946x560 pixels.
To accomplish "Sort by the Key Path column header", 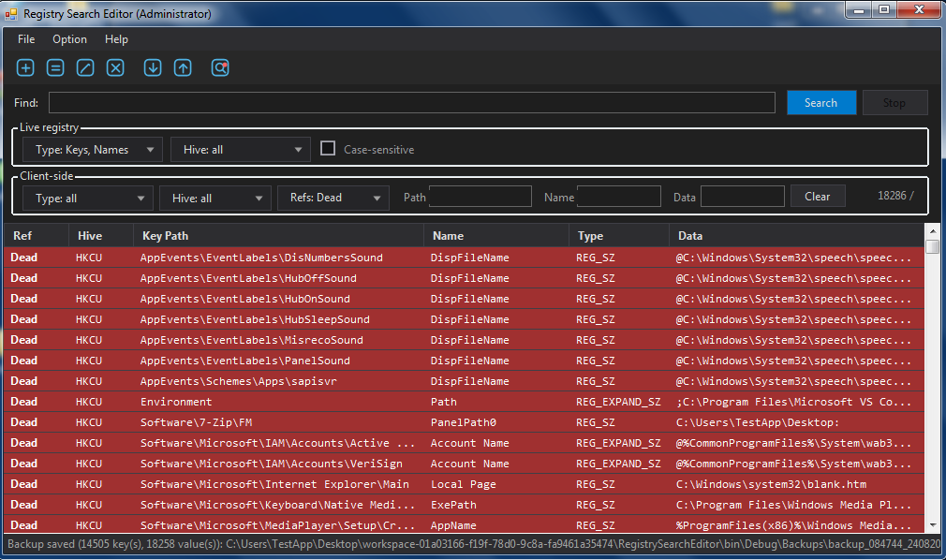I will click(x=278, y=235).
